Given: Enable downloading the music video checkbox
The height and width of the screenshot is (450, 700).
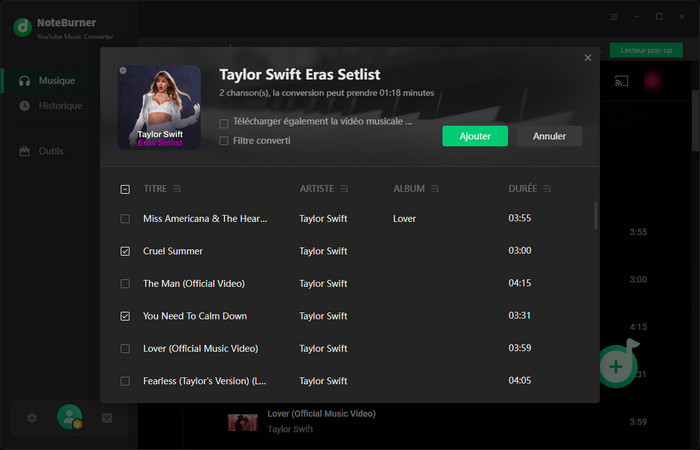Looking at the screenshot, I should pos(224,123).
